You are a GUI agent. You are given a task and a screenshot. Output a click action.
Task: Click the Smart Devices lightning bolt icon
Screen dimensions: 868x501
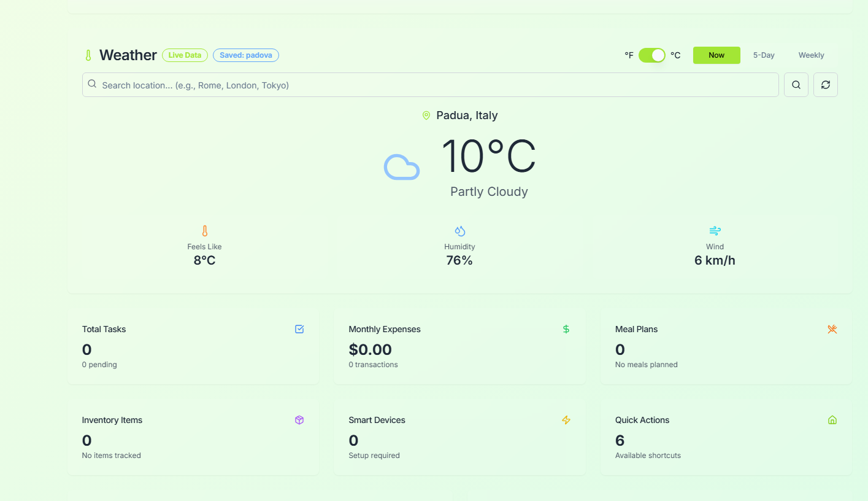(x=566, y=420)
